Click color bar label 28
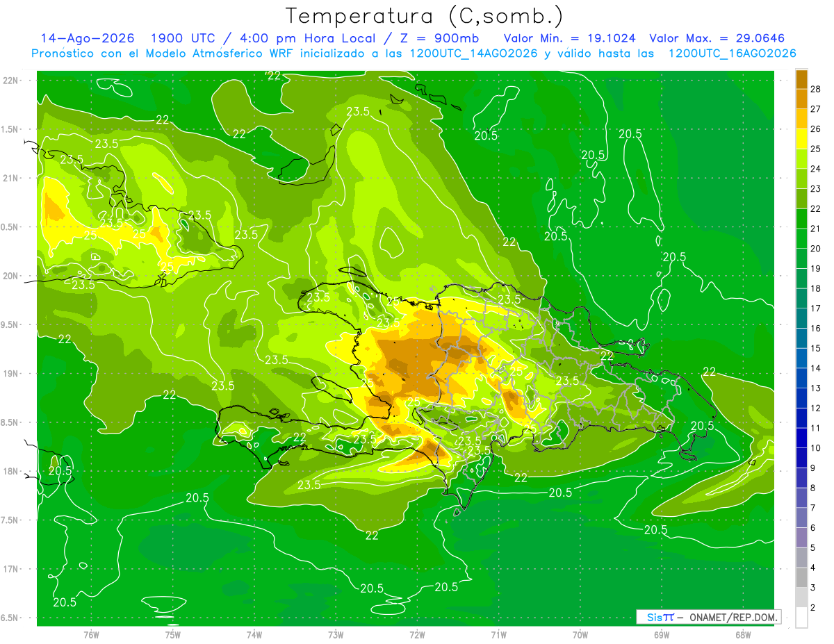 click(816, 89)
